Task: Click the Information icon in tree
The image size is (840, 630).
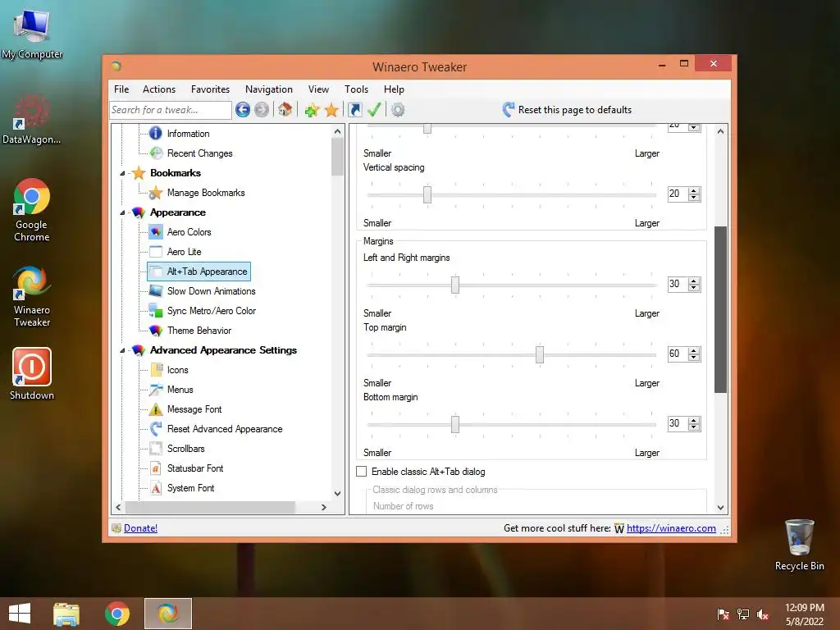Action: (155, 134)
